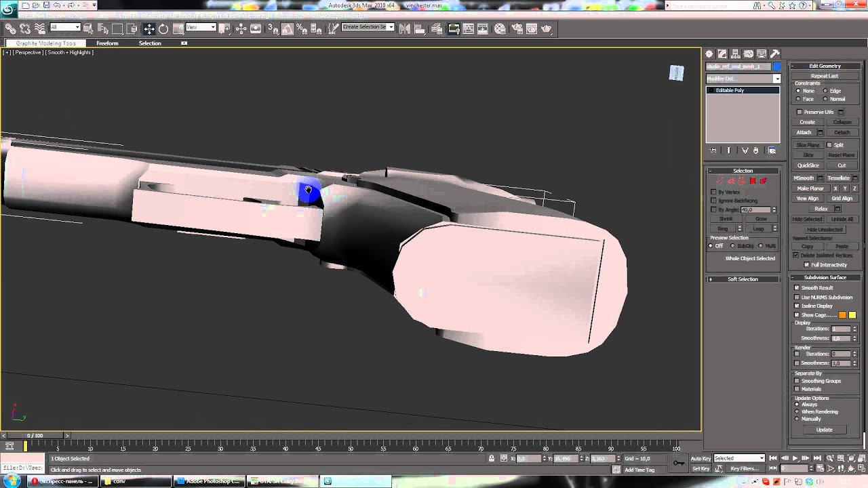
Task: Click the Pin Stack icon
Action: point(713,150)
